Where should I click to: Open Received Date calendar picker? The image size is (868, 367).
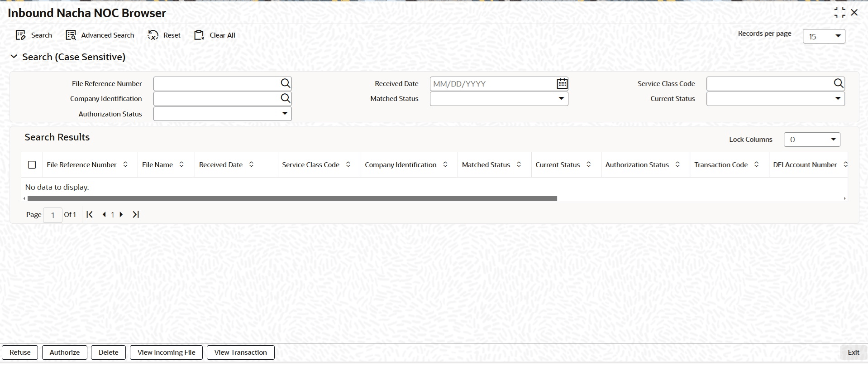(562, 83)
